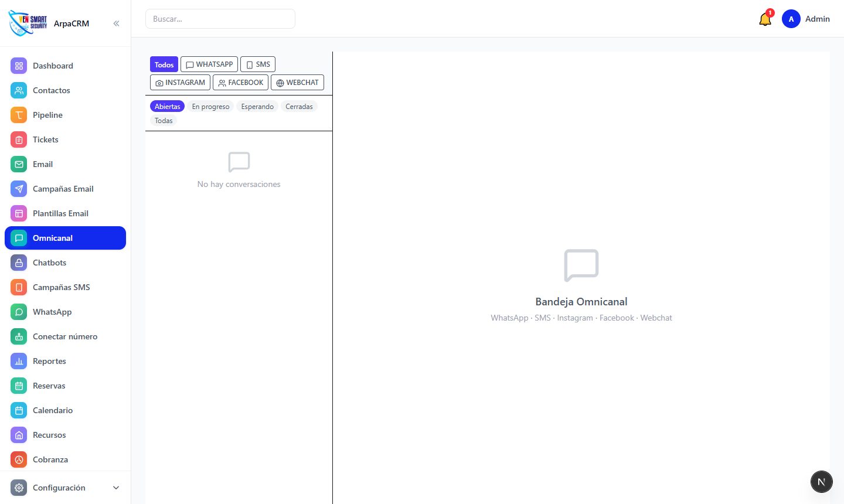Open Contactos from the sidebar
844x504 pixels.
[65, 90]
